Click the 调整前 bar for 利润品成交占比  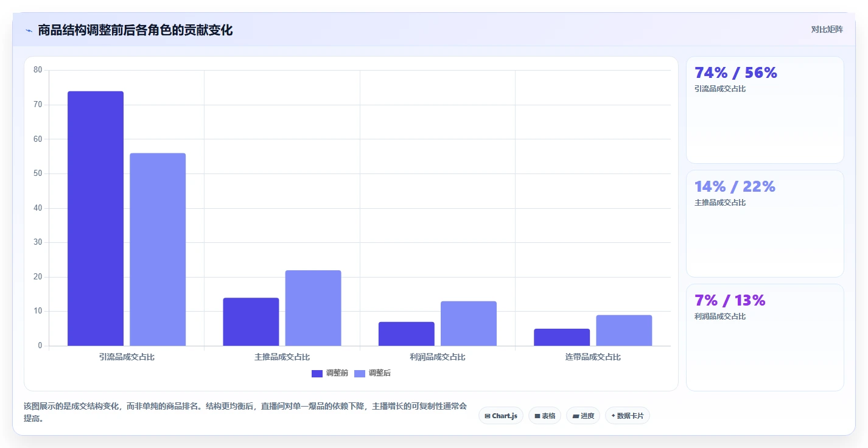click(x=407, y=334)
